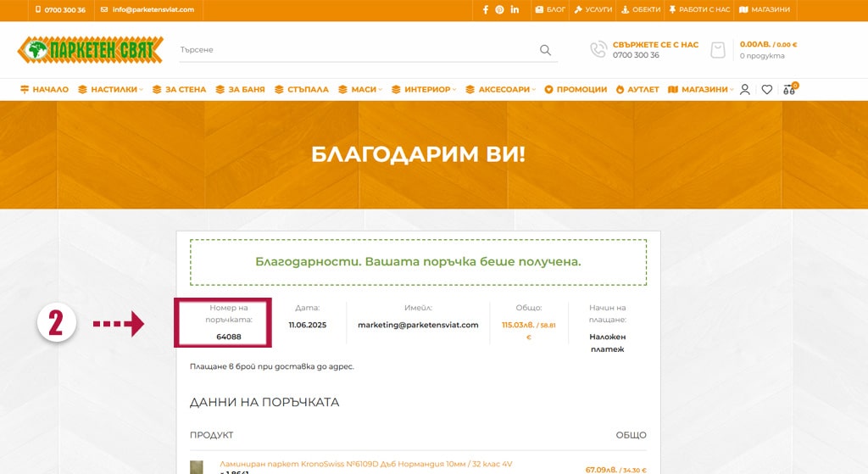This screenshot has width=868, height=474.
Task: Click 'Плащане в брой при доставка до адрес' text
Action: tap(272, 366)
